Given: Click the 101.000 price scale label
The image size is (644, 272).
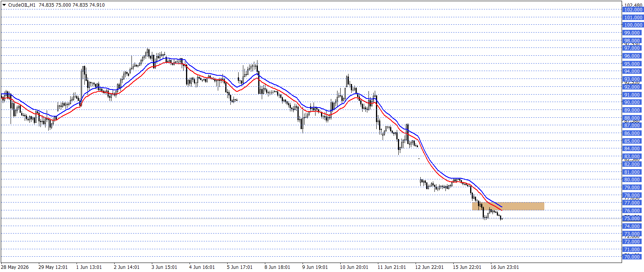Looking at the screenshot, I should click(633, 18).
